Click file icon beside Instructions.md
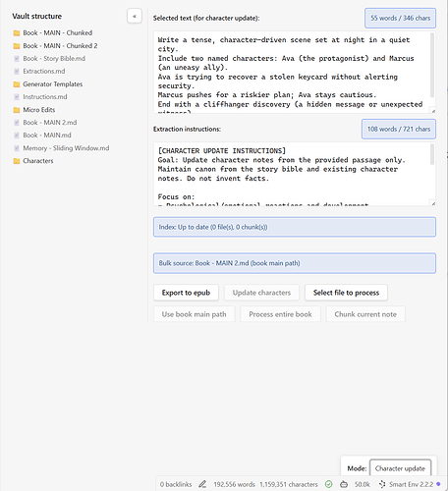 click(x=17, y=97)
